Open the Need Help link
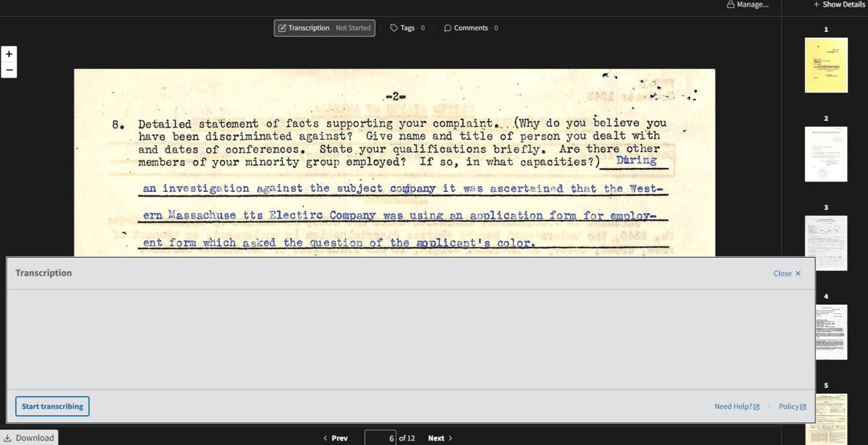The width and height of the screenshot is (868, 445). (736, 407)
